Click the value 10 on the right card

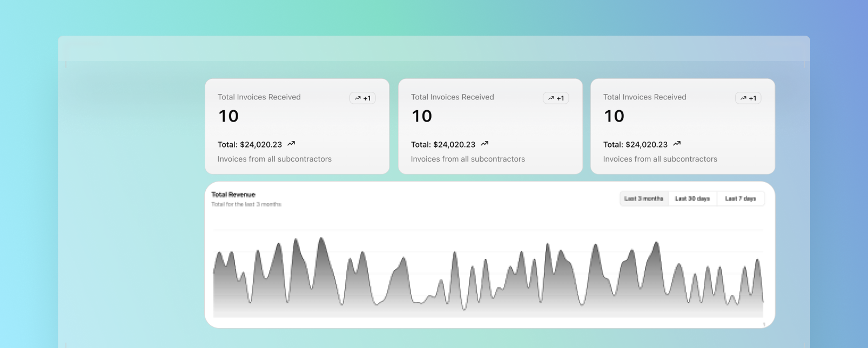tap(614, 116)
